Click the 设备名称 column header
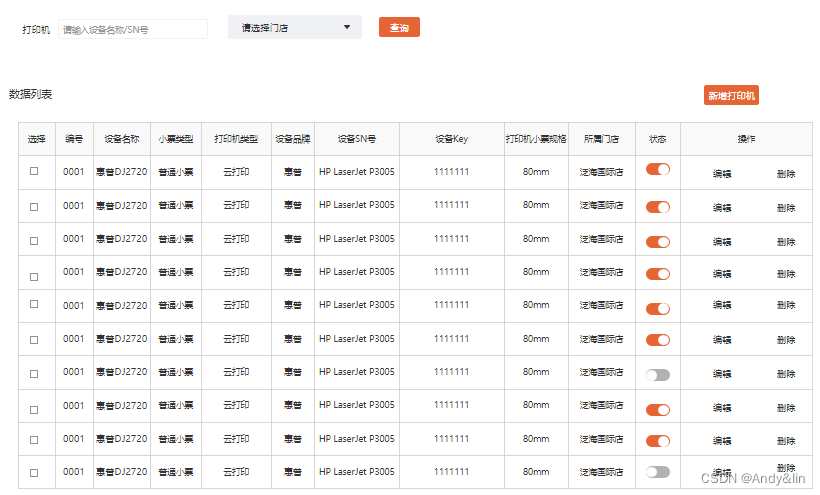 coord(122,139)
